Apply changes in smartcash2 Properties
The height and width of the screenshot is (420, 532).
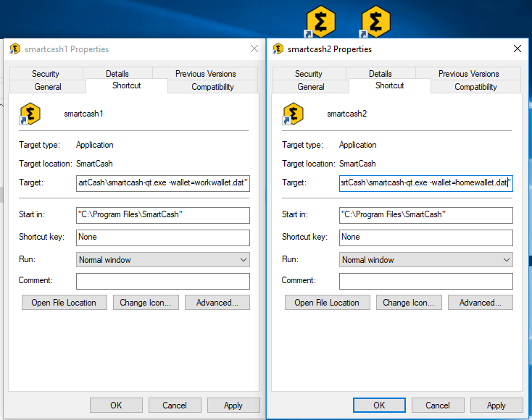496,405
